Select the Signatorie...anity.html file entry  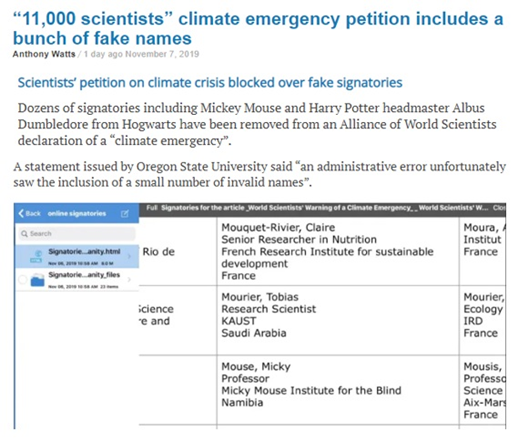77,256
